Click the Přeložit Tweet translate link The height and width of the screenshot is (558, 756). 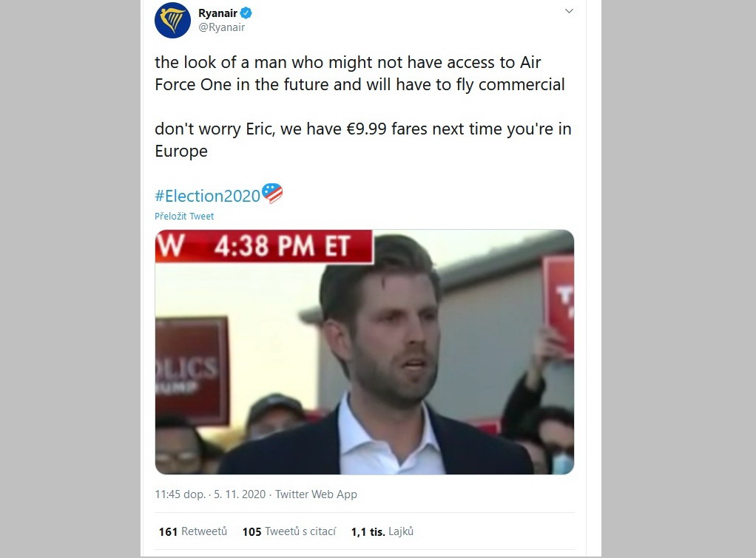(x=184, y=217)
